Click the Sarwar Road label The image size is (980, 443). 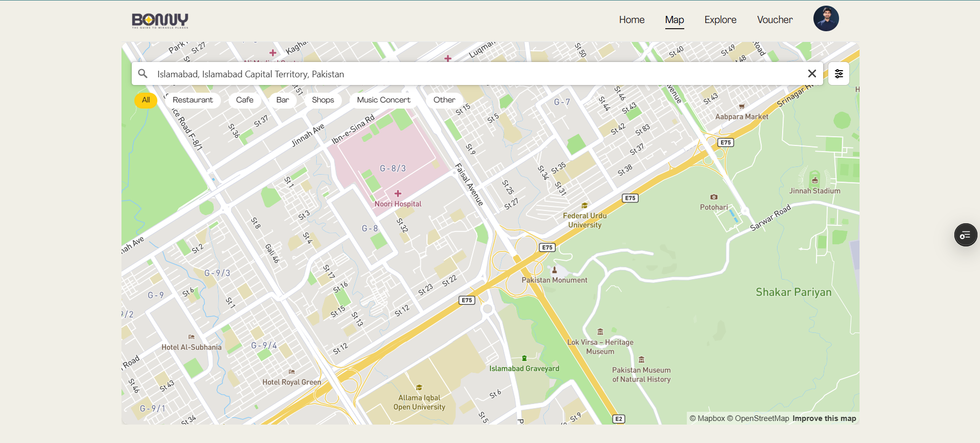coord(770,218)
